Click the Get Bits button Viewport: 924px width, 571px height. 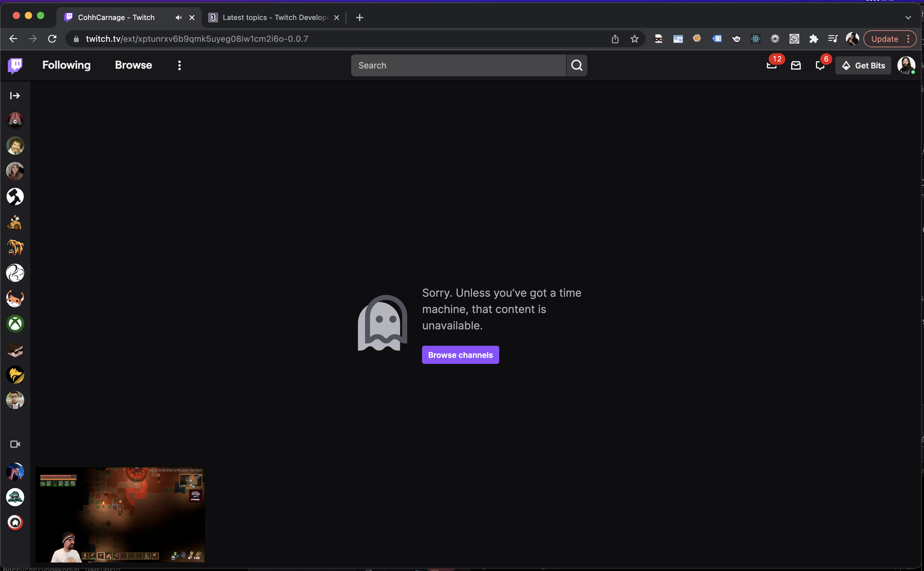coord(863,65)
